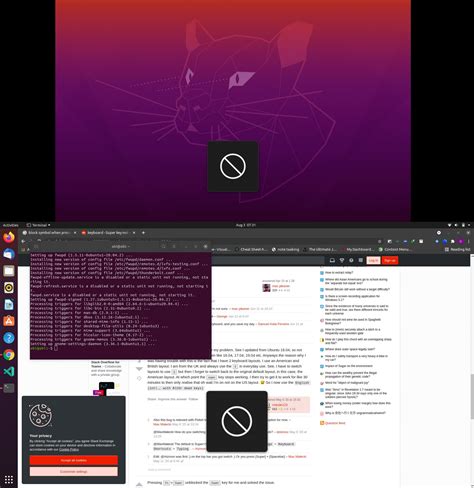Close the 'block symbol when...' tab
474x488 pixels.
(x=75, y=233)
